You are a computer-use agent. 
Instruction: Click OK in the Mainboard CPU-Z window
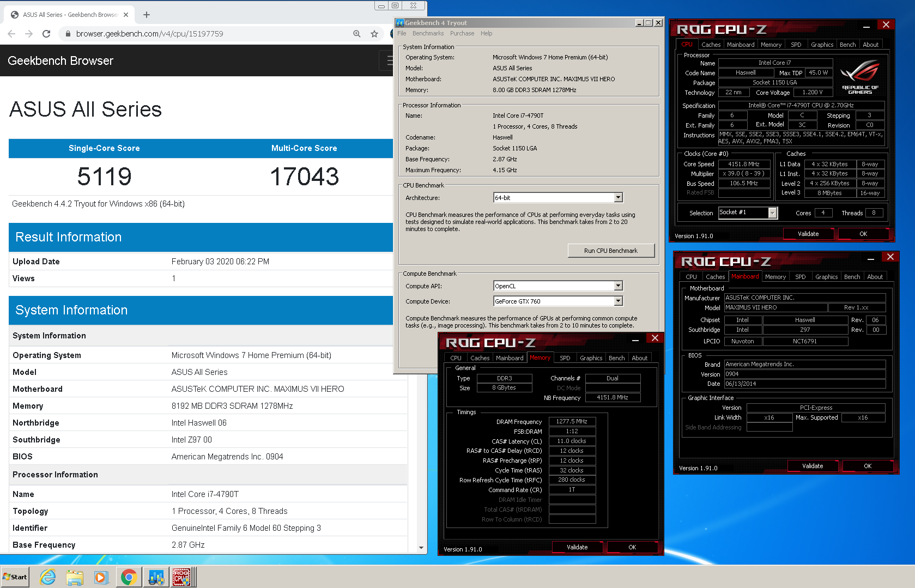[868, 466]
